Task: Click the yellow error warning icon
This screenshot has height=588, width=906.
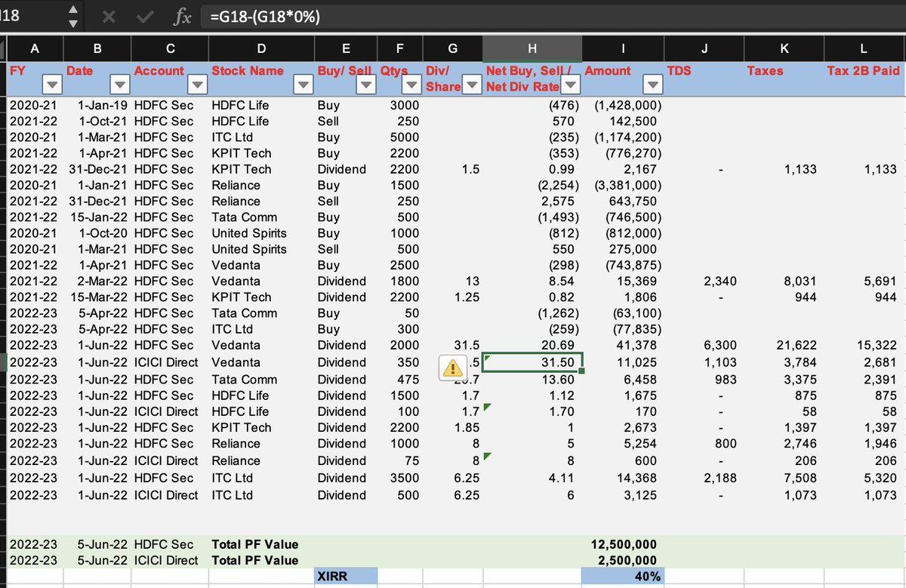Action: tap(452, 368)
